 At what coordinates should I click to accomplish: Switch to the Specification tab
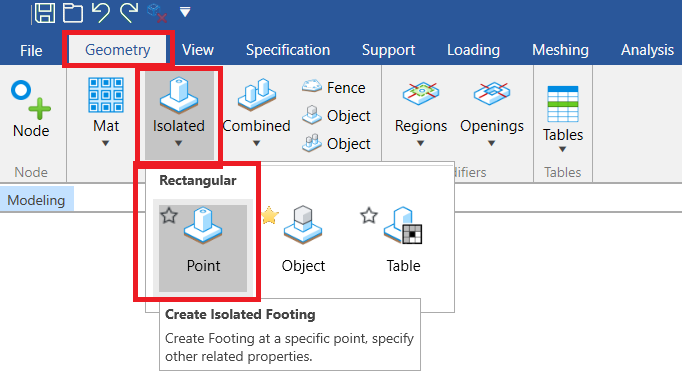pos(288,50)
